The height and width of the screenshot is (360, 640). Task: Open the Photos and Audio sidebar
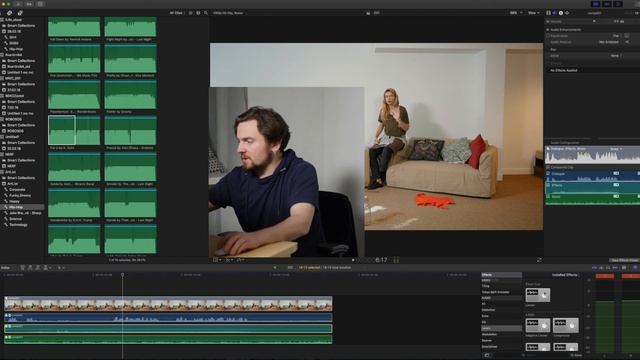tap(9, 13)
